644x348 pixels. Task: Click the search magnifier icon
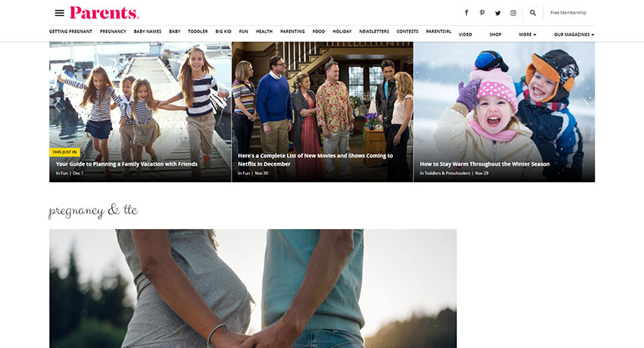pos(533,13)
